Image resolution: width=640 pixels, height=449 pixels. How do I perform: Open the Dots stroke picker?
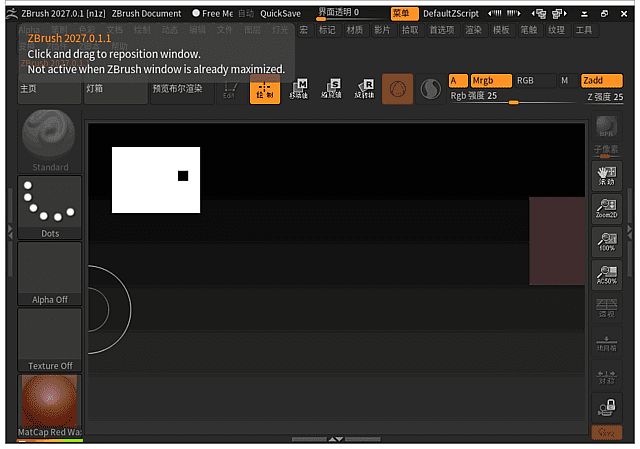(49, 207)
